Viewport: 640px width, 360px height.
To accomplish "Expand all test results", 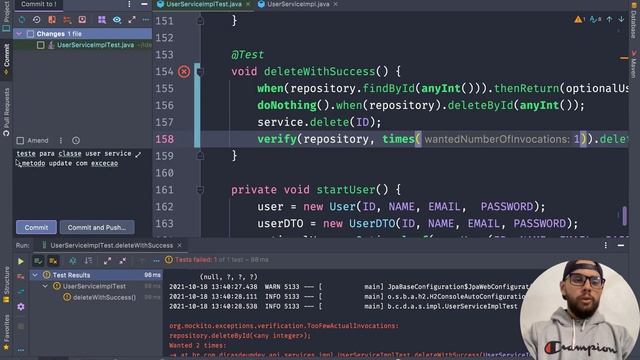I will (107, 260).
